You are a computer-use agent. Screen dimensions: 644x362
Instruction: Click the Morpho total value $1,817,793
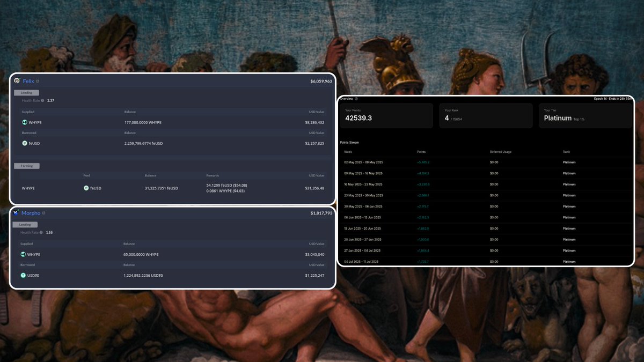pos(321,213)
